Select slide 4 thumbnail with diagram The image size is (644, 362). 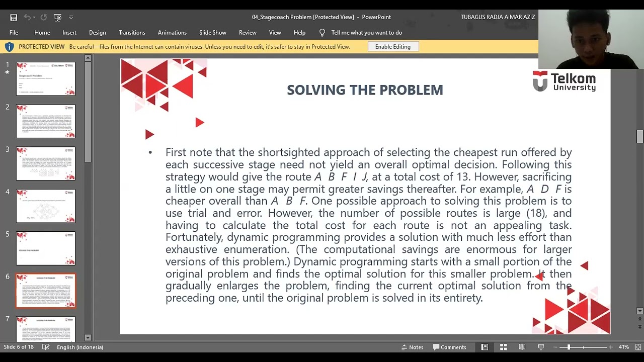46,206
